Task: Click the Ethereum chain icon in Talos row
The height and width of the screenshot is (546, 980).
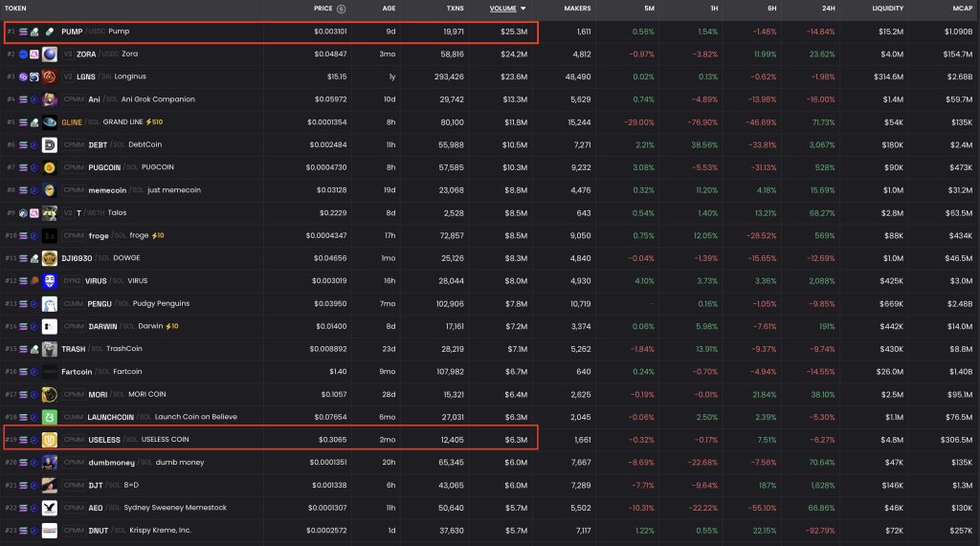Action: [23, 213]
